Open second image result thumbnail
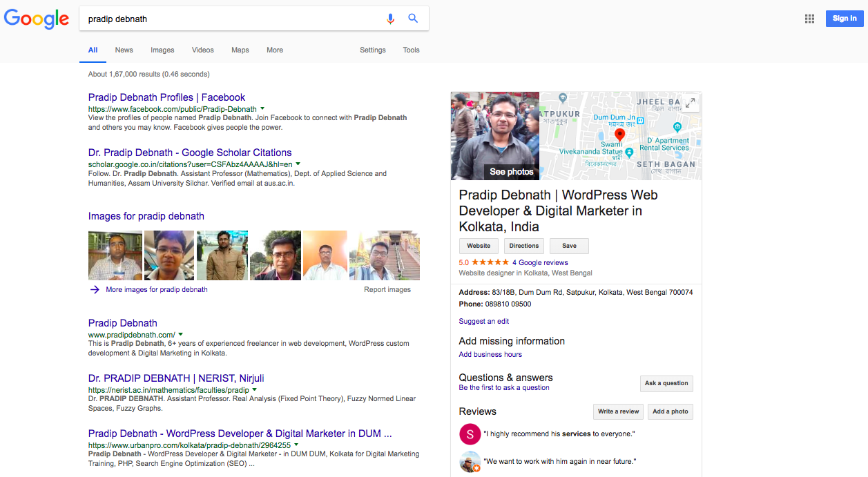The image size is (868, 477). tap(169, 255)
